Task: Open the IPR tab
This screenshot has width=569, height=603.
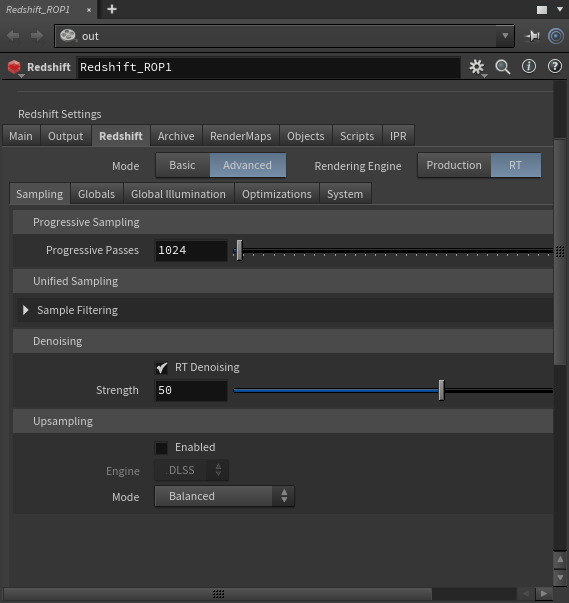Action: pyautogui.click(x=398, y=136)
